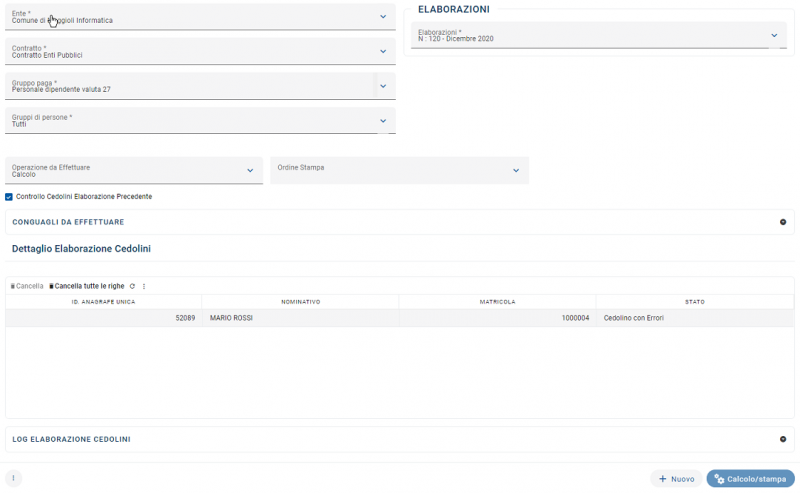Click the Cedolino con Errori status
800x493 pixels.
point(695,318)
